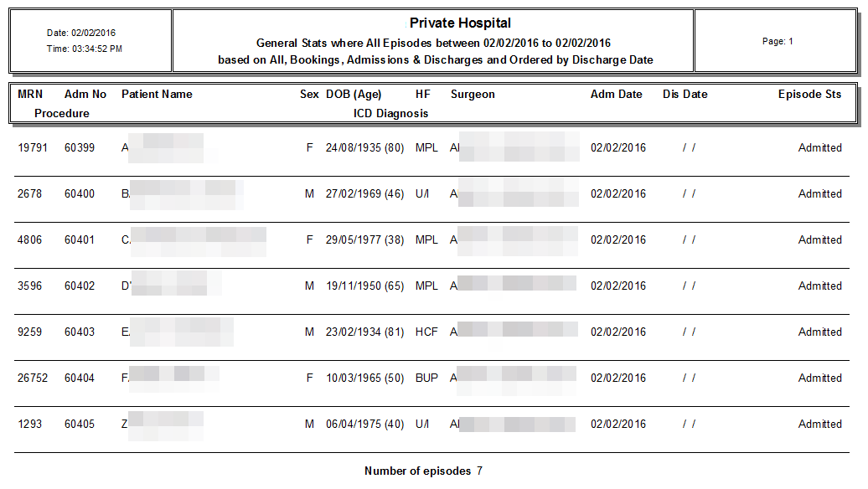Image resolution: width=868 pixels, height=489 pixels.
Task: Select the Adm No column header
Action: [85, 94]
